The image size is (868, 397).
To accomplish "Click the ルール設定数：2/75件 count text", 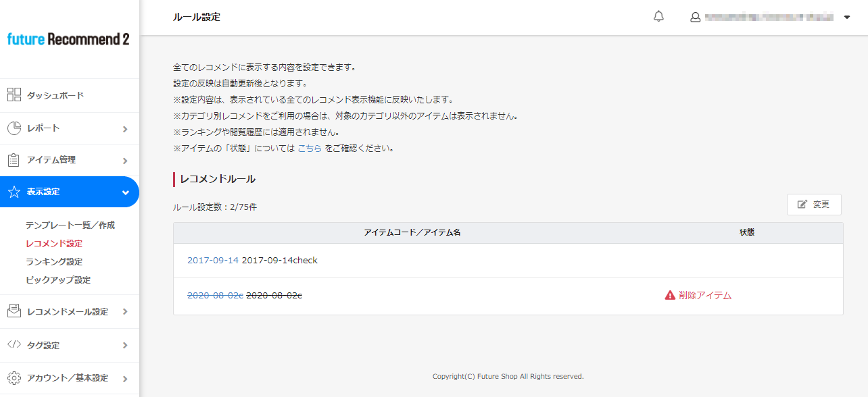I will pos(215,207).
